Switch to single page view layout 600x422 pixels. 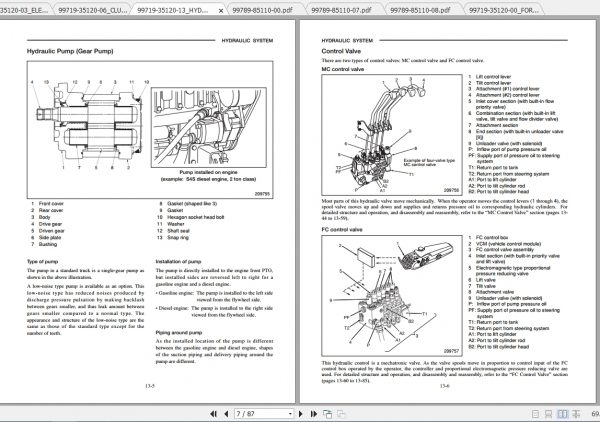[535, 414]
